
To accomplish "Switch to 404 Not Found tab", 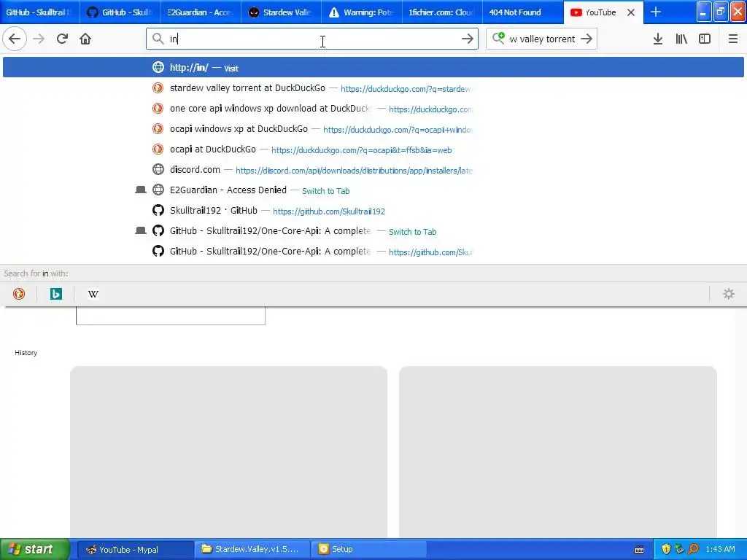I will coord(522,12).
